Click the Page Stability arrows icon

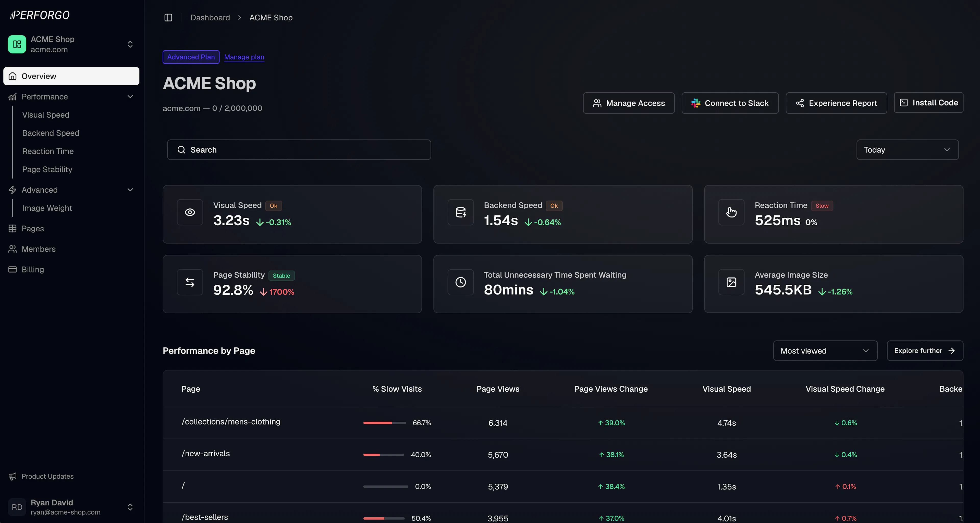point(190,282)
